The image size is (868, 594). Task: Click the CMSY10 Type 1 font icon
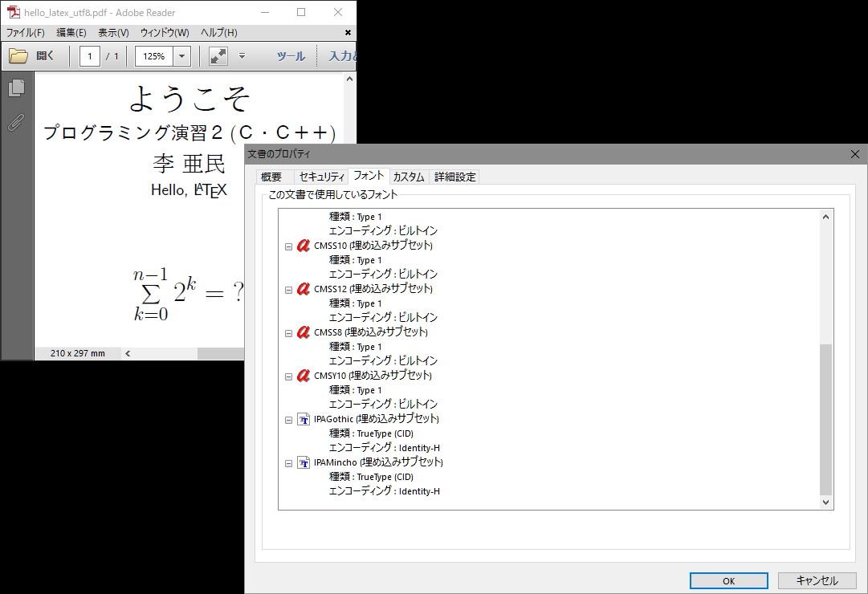tap(304, 376)
